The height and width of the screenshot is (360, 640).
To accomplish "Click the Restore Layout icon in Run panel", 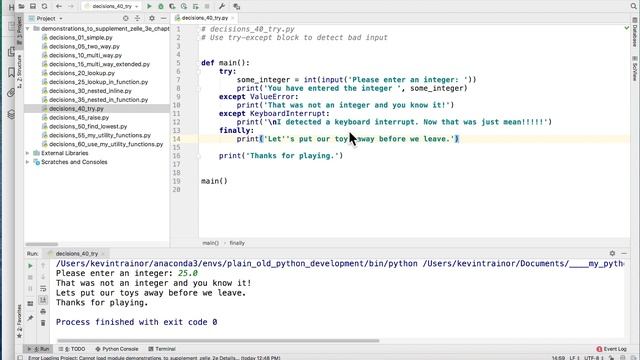I will [30, 304].
